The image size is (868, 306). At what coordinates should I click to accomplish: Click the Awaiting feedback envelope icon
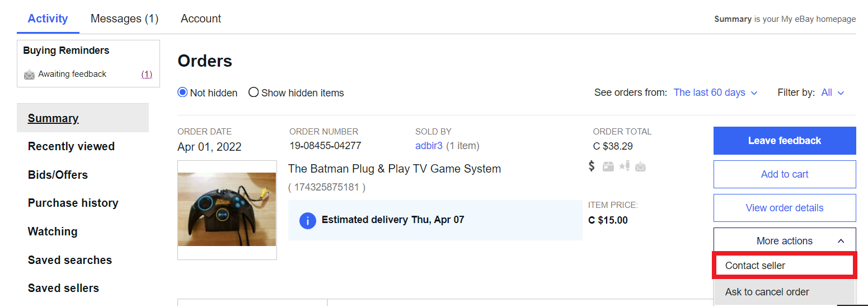pyautogui.click(x=29, y=75)
